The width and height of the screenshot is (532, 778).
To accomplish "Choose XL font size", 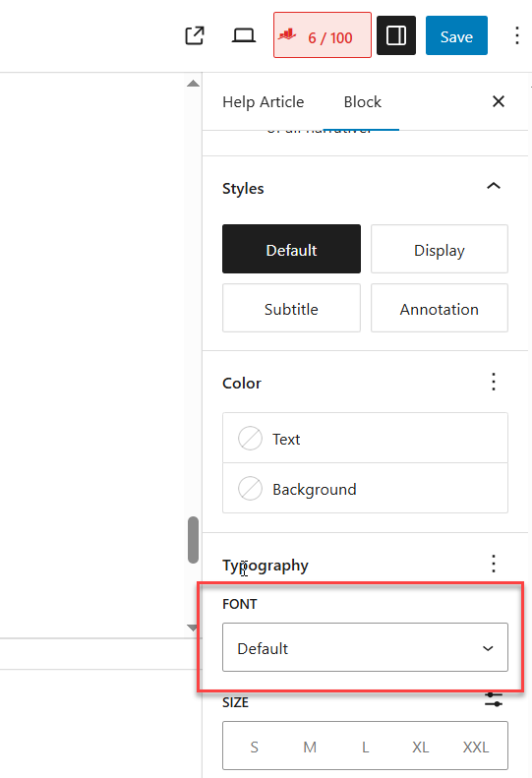I will [420, 747].
